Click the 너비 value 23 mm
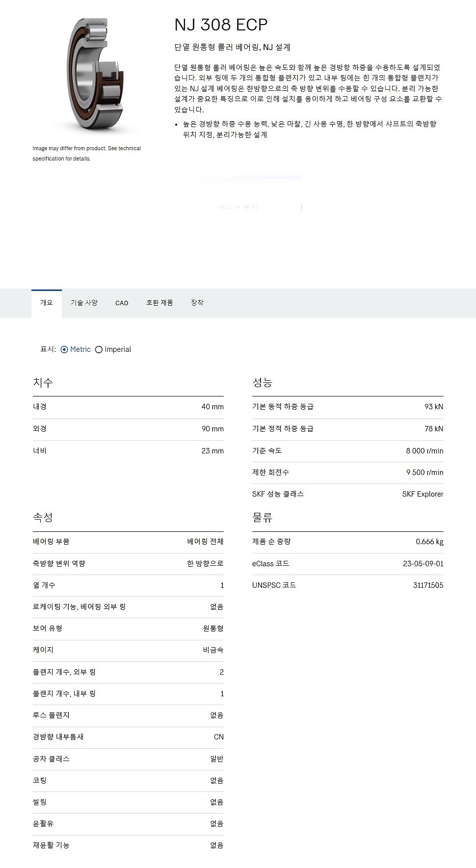Viewport: 476px width, 868px height. (212, 450)
